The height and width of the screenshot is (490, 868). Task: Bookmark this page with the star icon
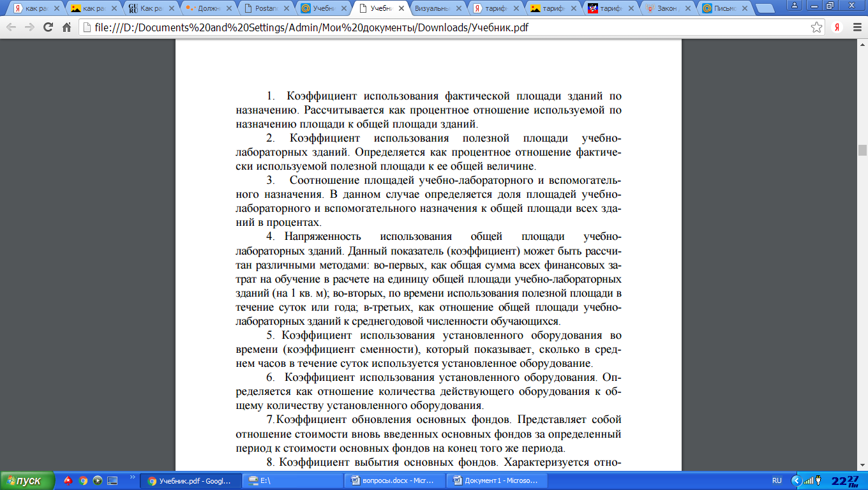pyautogui.click(x=816, y=27)
